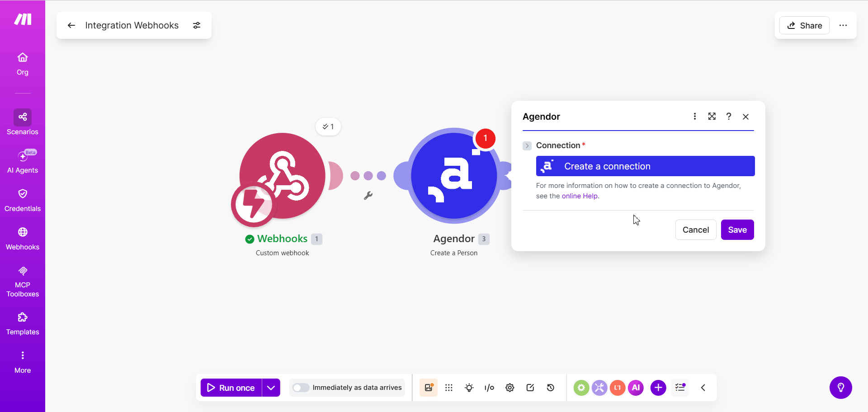Click the green tools circle in toolbar
Screen dimensions: 868x412
pyautogui.click(x=581, y=388)
